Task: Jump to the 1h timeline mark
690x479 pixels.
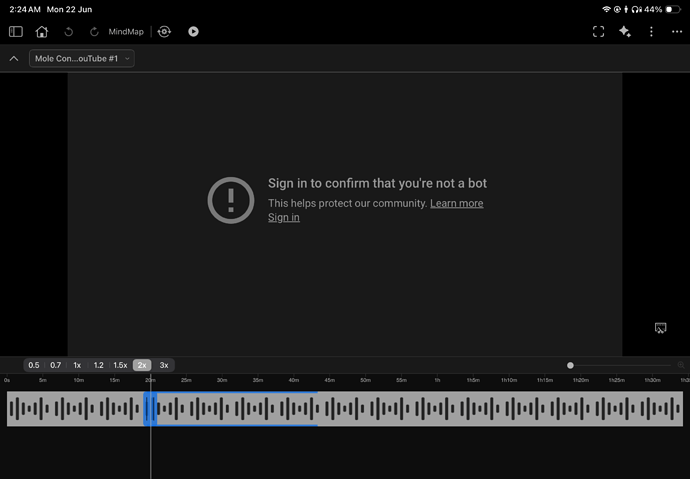Action: 437,380
